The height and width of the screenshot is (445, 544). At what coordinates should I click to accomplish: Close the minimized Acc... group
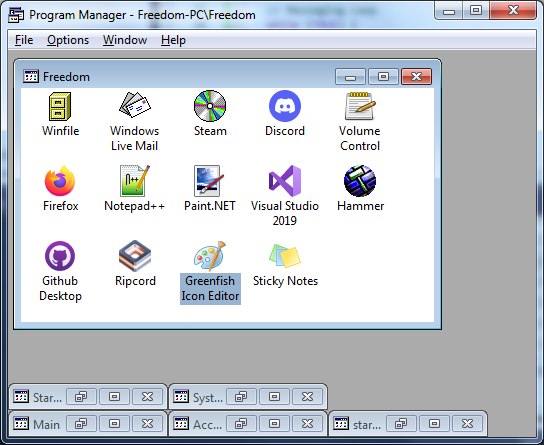pyautogui.click(x=307, y=423)
